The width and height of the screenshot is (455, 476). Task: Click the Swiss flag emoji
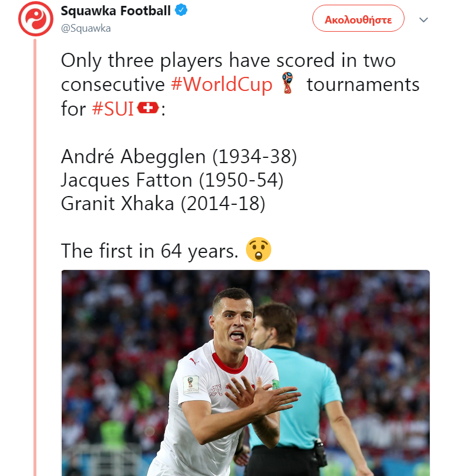pyautogui.click(x=148, y=107)
